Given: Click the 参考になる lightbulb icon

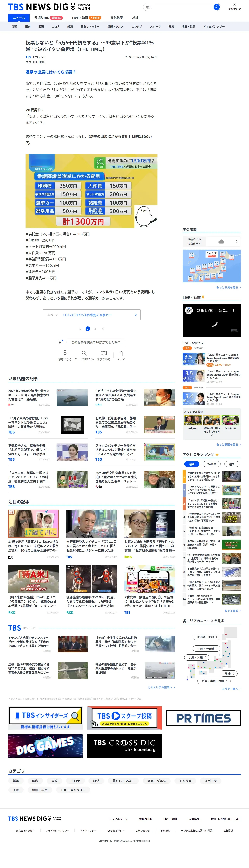Looking at the screenshot, I should pos(65,353).
